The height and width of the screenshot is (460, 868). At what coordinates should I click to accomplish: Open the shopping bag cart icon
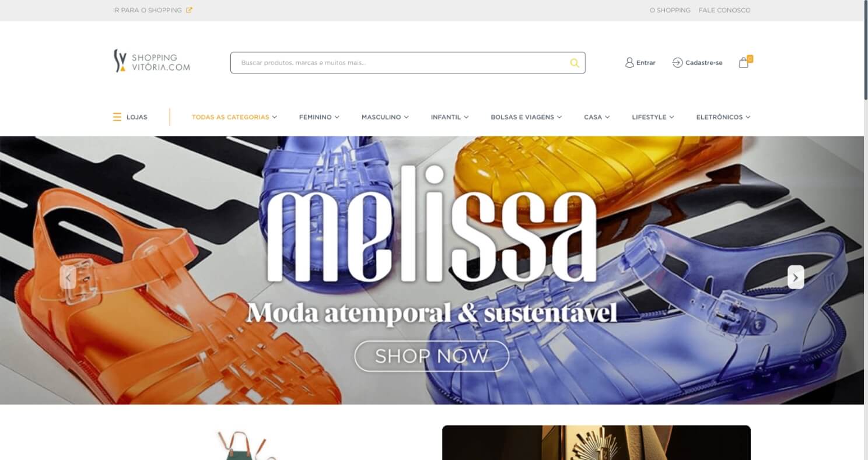(x=744, y=62)
